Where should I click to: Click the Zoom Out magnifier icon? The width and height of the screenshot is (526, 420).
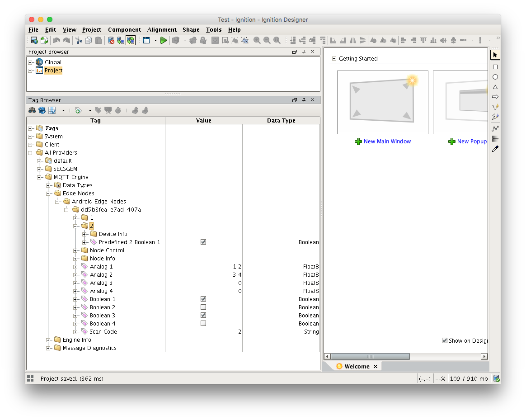(x=267, y=40)
